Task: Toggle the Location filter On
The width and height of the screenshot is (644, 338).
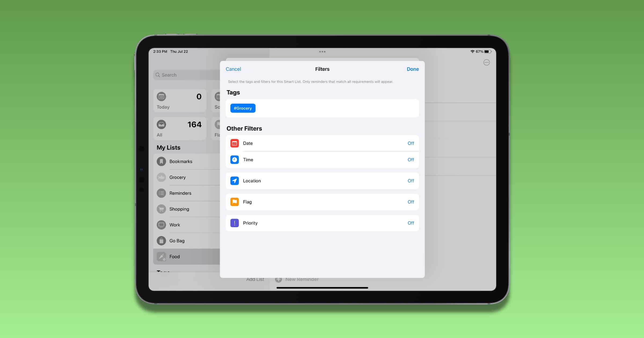Action: 411,181
